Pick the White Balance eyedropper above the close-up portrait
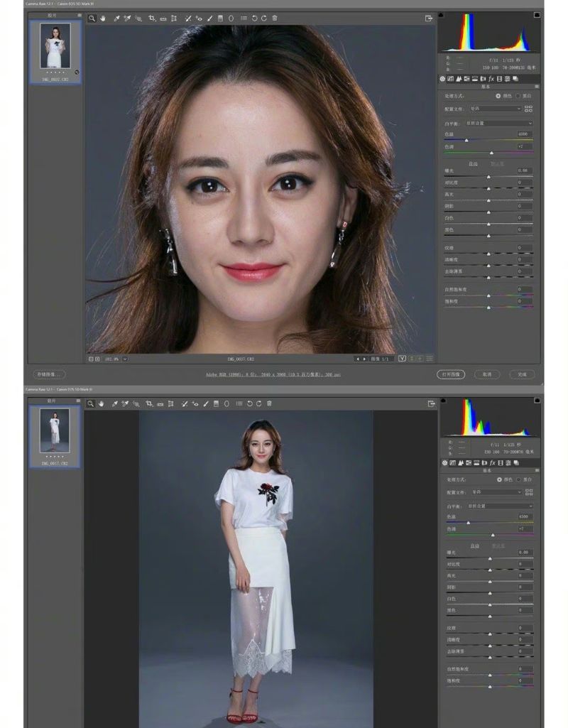Image resolution: width=568 pixels, height=728 pixels. pyautogui.click(x=117, y=18)
